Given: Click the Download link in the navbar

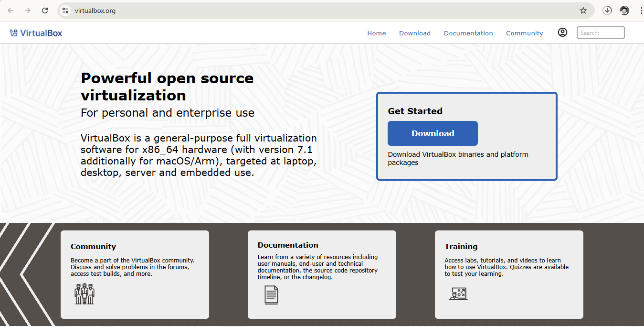Looking at the screenshot, I should 414,33.
